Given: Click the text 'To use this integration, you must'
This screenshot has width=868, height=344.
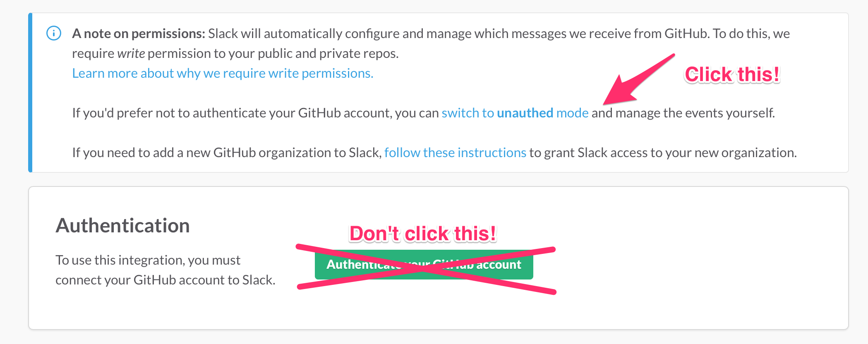Looking at the screenshot, I should [x=148, y=260].
